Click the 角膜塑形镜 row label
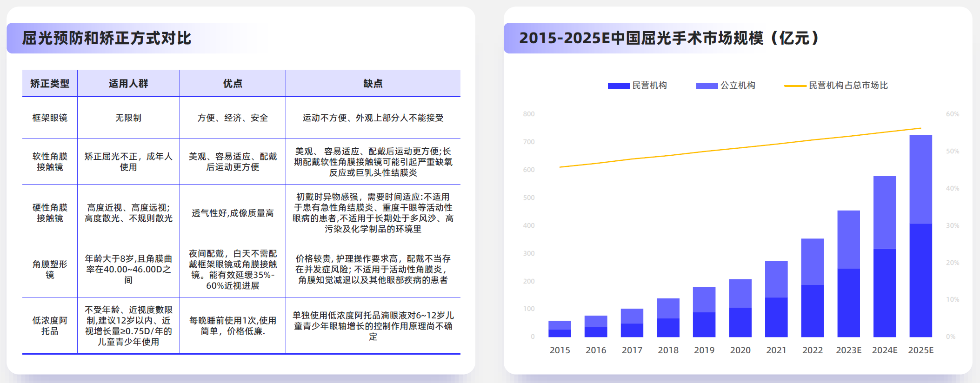The image size is (980, 383). (x=50, y=270)
